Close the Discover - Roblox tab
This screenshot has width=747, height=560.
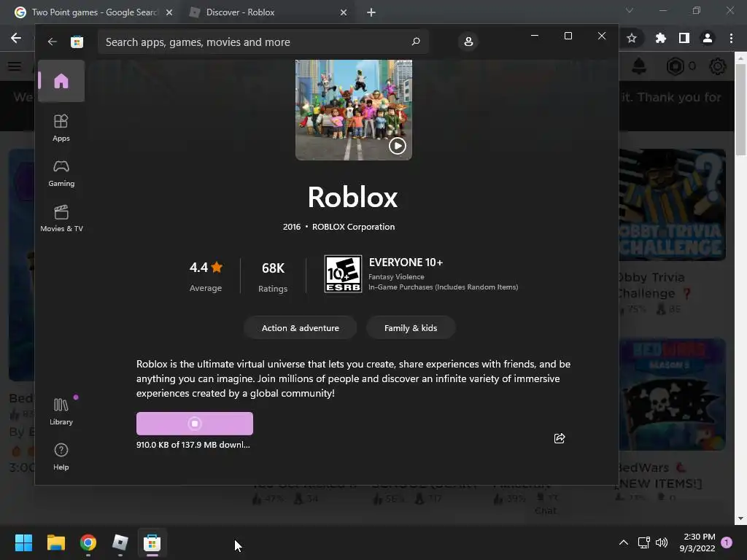coord(344,12)
